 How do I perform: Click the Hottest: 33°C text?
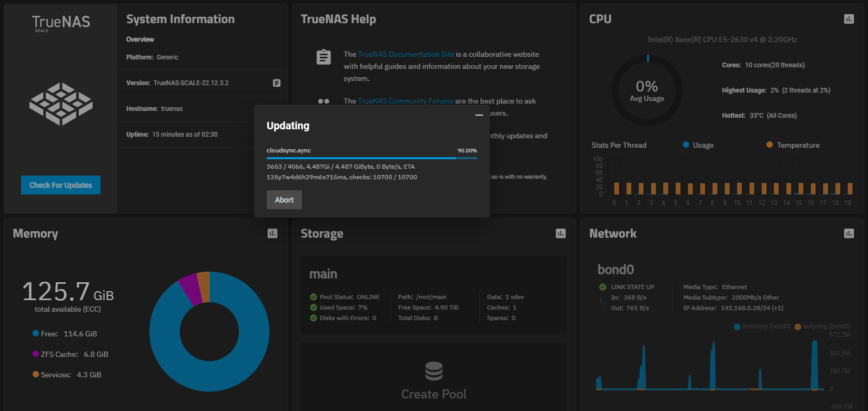coord(759,116)
